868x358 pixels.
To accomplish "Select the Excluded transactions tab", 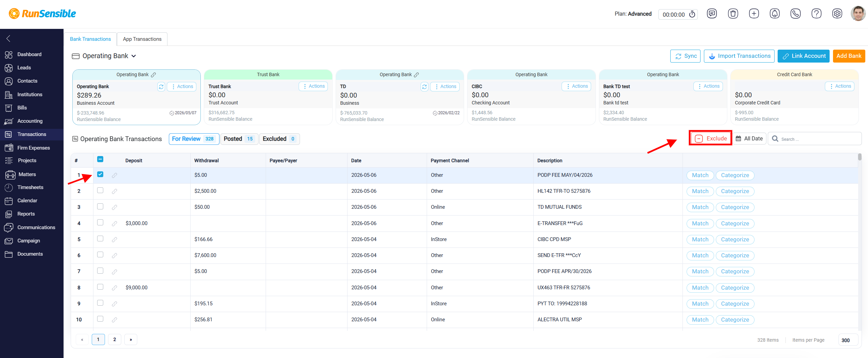I will pyautogui.click(x=279, y=139).
